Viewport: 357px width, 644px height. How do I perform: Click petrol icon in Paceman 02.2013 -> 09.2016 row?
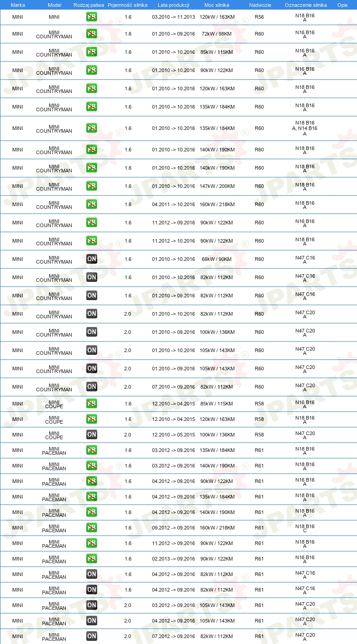92,559
